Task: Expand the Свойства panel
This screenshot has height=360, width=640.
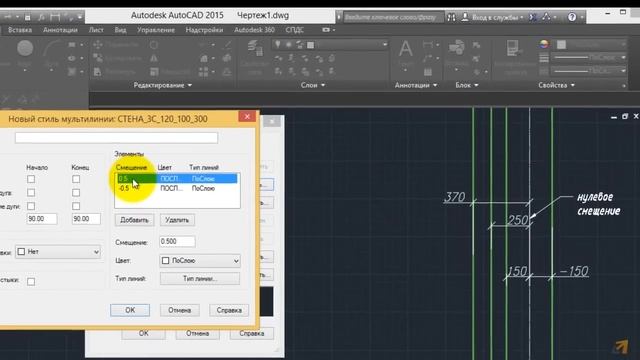Action: tap(556, 85)
